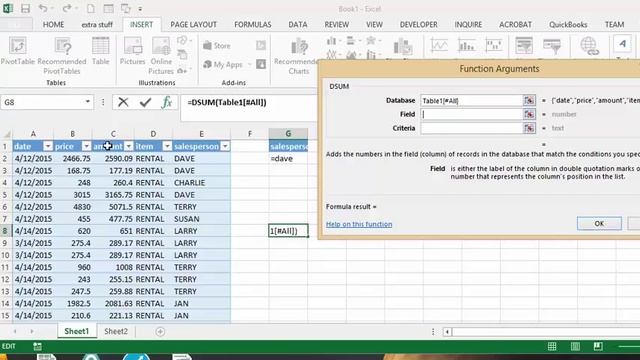Open Online Pictures
This screenshot has width=640, height=360.
click(161, 56)
